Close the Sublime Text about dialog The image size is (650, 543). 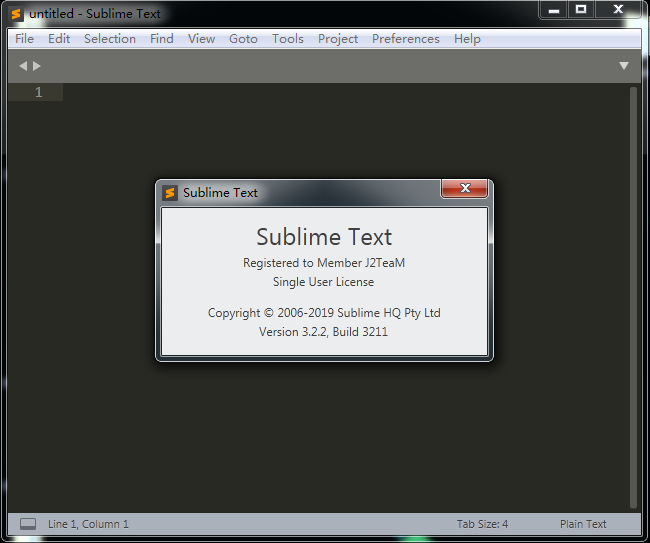coord(465,189)
